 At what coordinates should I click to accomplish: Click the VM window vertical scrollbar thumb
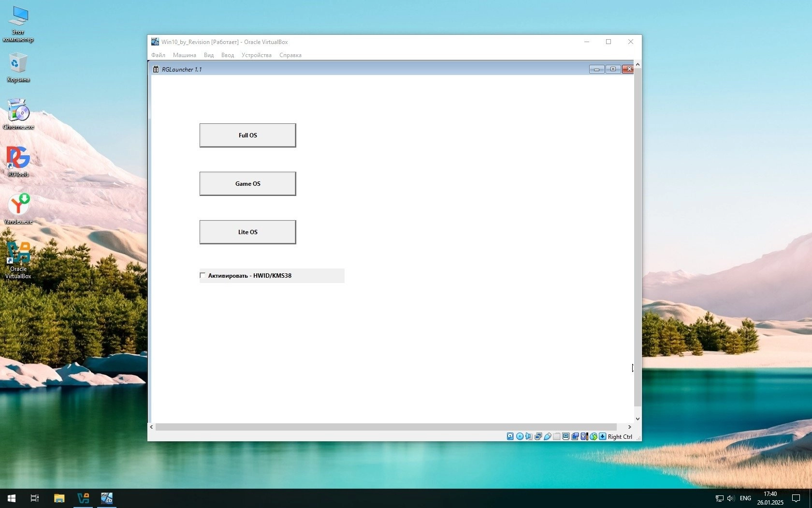[638, 237]
